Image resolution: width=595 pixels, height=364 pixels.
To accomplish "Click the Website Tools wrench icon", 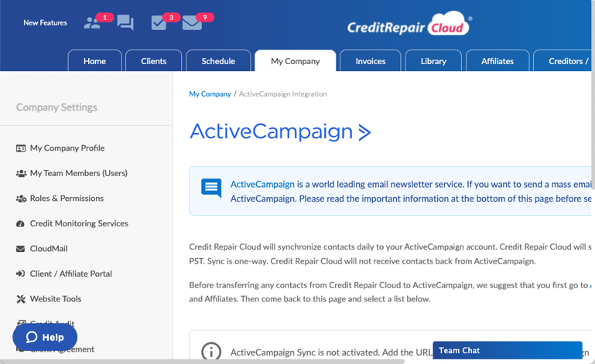I will [21, 299].
